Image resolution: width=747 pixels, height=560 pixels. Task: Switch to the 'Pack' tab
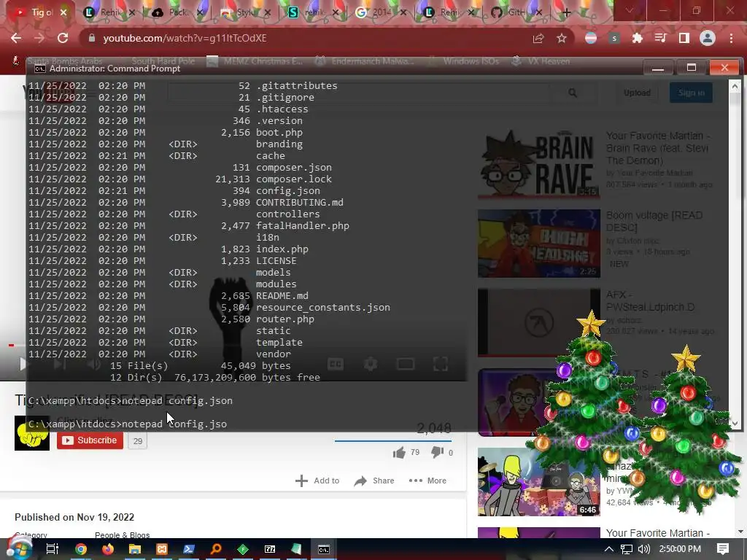click(176, 12)
